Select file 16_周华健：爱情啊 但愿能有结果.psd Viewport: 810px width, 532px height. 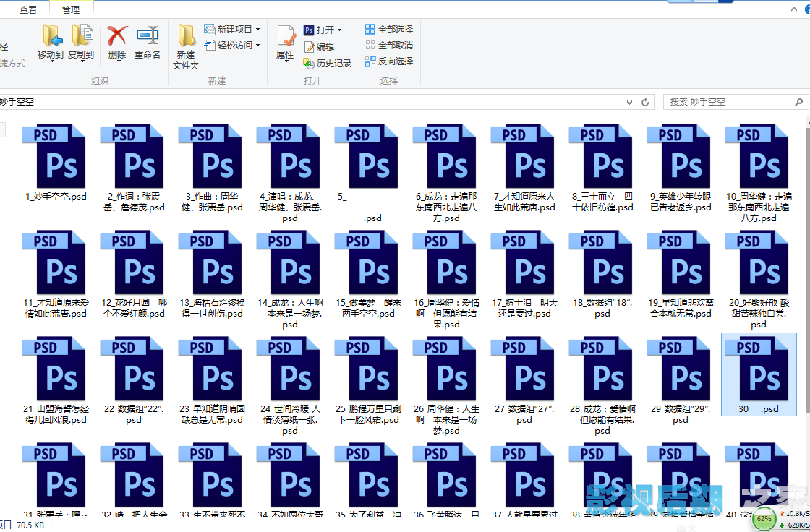point(445,279)
